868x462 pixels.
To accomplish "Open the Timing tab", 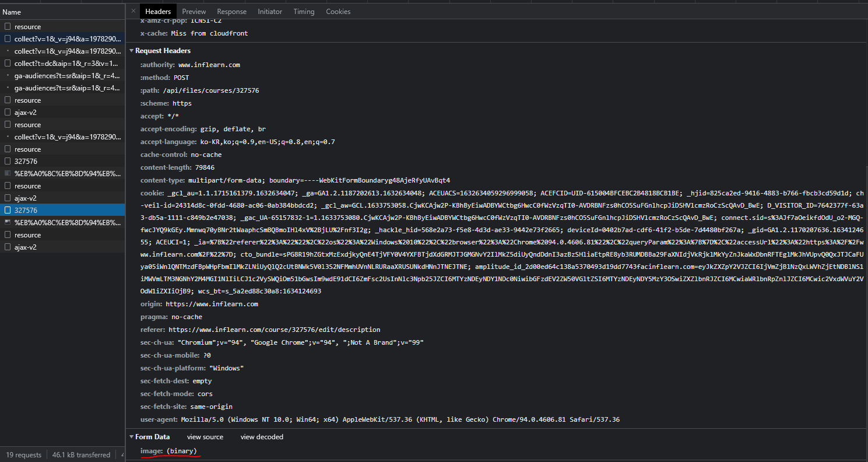I will tap(304, 12).
